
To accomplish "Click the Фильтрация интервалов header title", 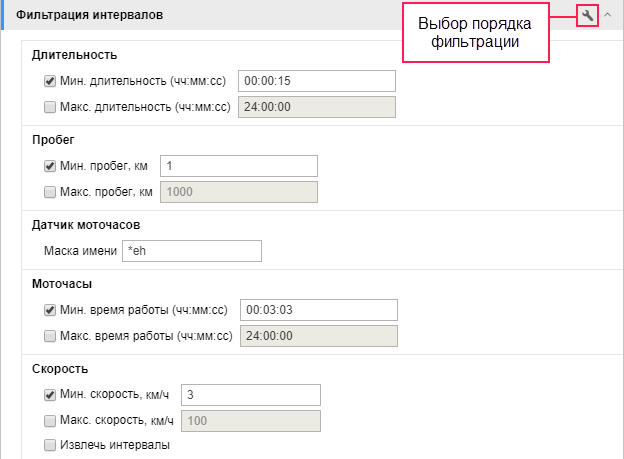I will click(90, 15).
